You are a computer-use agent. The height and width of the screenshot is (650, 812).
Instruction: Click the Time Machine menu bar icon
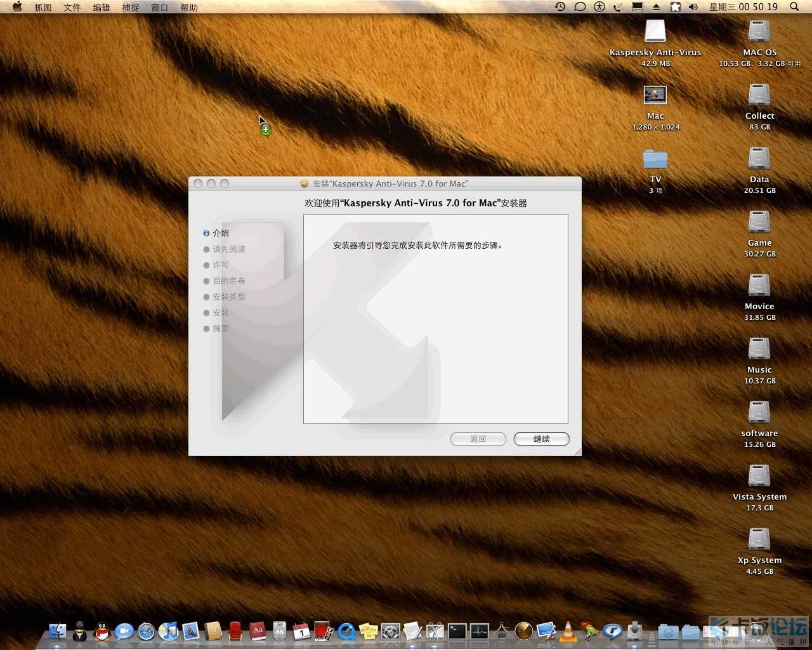[x=560, y=7]
